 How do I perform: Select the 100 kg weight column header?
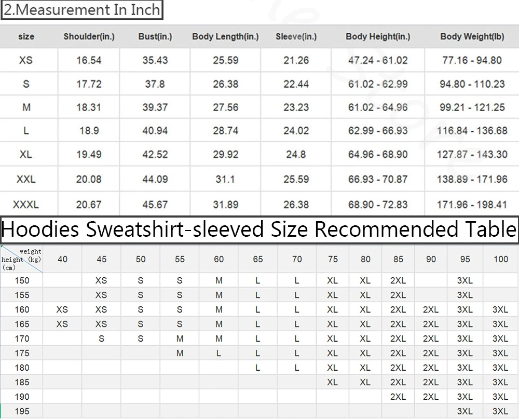[x=500, y=259]
